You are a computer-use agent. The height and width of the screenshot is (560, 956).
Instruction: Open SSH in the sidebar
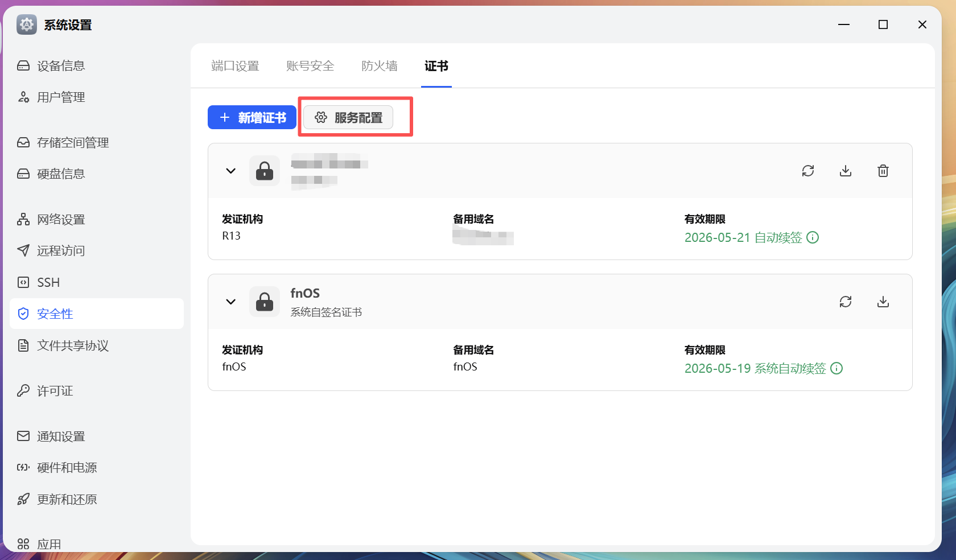coord(48,282)
